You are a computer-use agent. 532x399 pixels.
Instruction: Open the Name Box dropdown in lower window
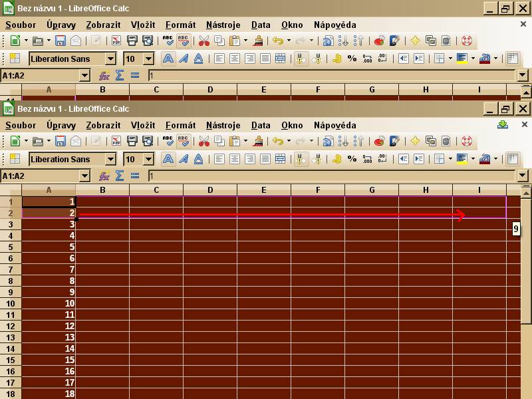85,176
